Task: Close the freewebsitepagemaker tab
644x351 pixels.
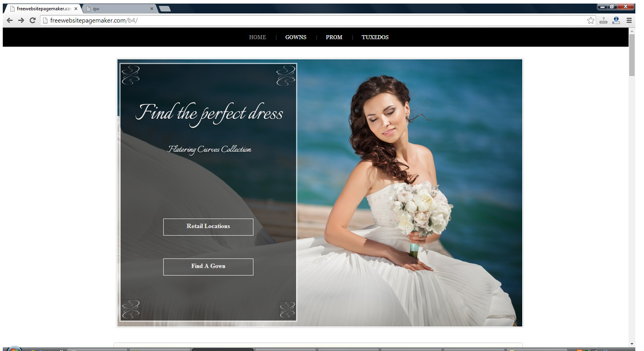Action: click(76, 9)
